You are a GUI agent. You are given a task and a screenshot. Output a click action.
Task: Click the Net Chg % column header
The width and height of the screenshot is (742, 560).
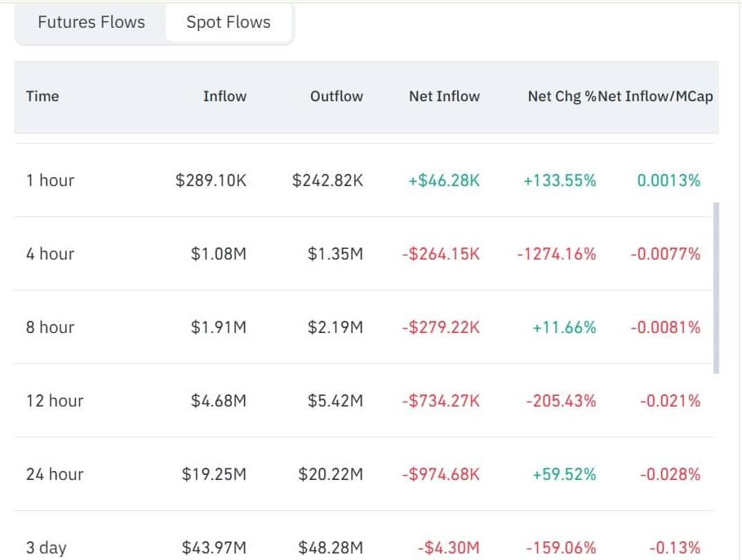562,96
